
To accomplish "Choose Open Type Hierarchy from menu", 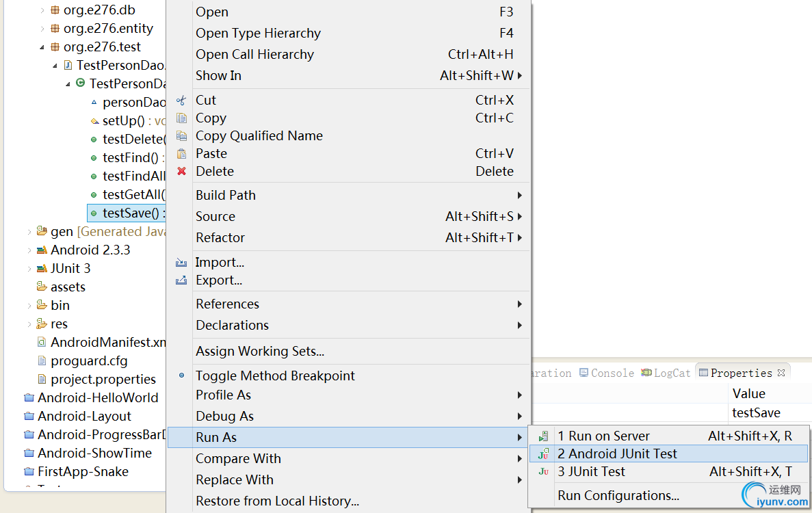I will tap(258, 34).
